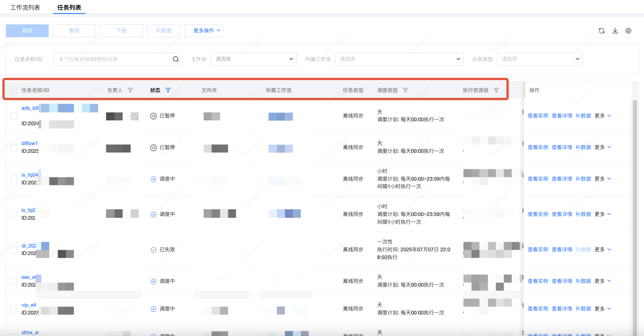Check the di_202 task row checkbox
This screenshot has height=336, width=644.
click(x=14, y=250)
